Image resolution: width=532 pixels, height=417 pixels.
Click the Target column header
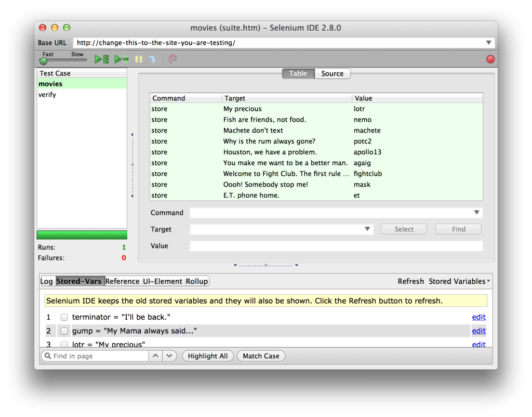(287, 98)
